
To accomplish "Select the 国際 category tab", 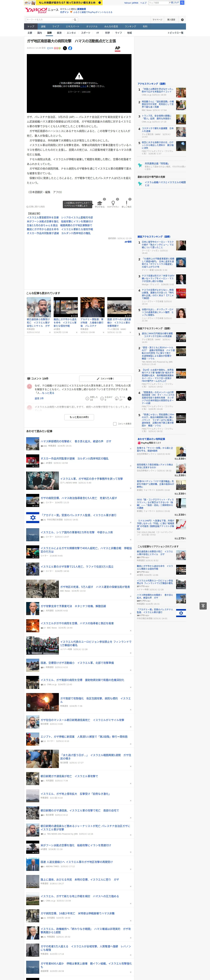I will [49, 33].
